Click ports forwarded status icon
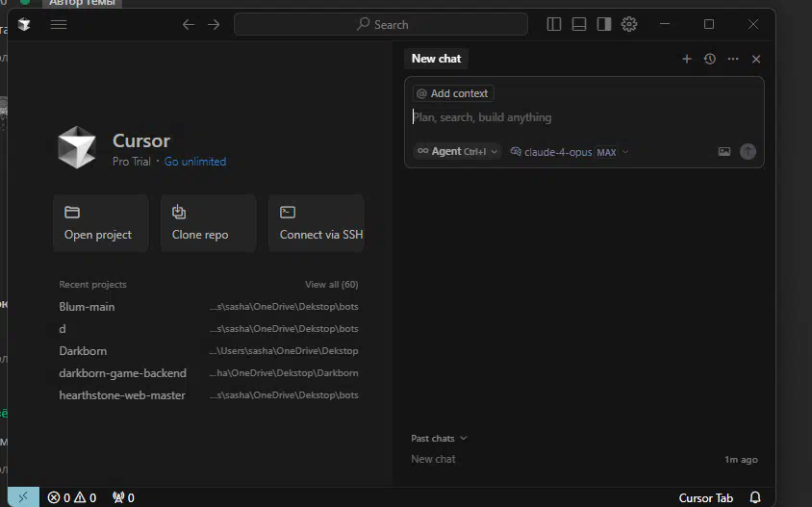This screenshot has width=812, height=507. 123,497
